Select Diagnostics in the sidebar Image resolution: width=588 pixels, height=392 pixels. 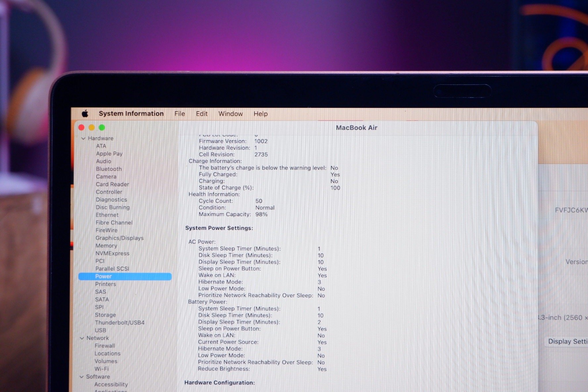(112, 200)
